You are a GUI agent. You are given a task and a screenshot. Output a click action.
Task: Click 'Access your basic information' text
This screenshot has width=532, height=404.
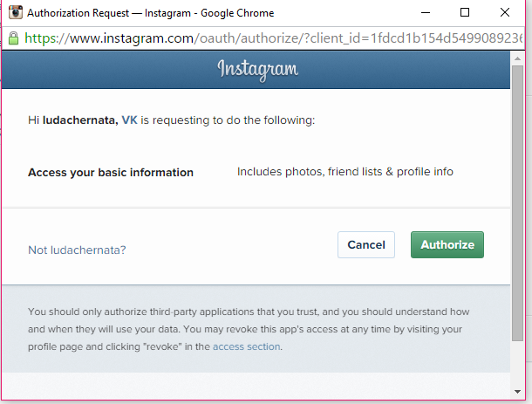(111, 173)
